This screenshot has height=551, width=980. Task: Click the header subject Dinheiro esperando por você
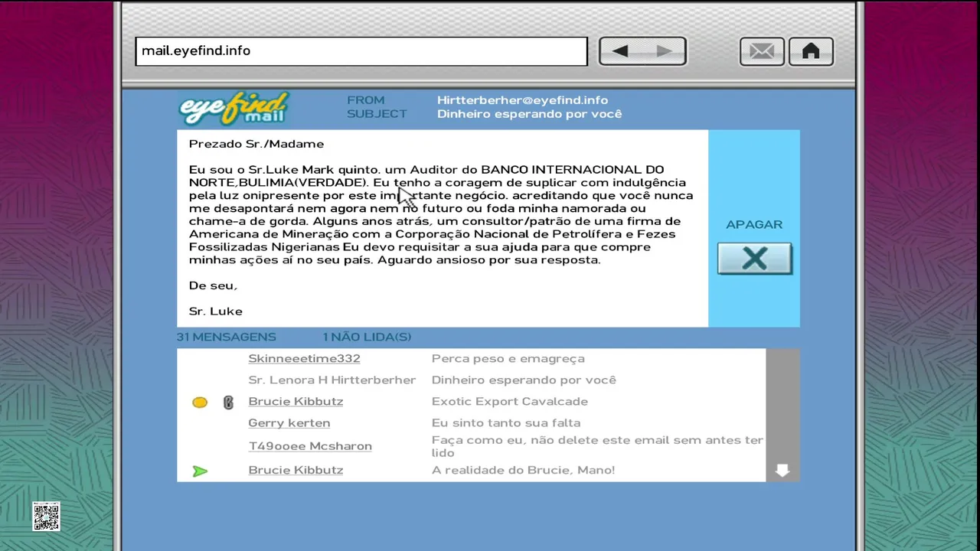click(x=529, y=114)
